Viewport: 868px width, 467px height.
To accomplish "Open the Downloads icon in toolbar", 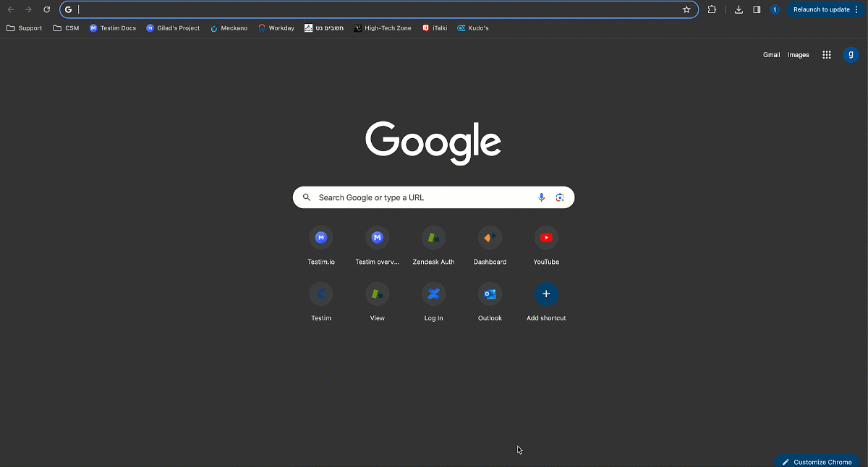I will pos(739,9).
